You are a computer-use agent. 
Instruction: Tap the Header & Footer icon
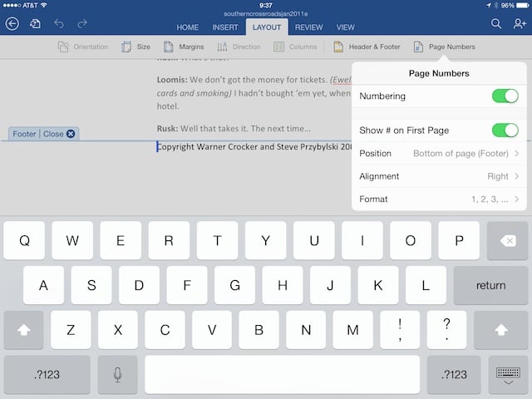pos(338,47)
